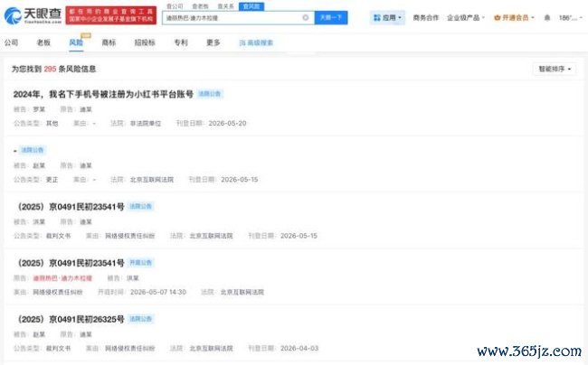
Task: Click 非法院单位 court value
Action: 146,123
